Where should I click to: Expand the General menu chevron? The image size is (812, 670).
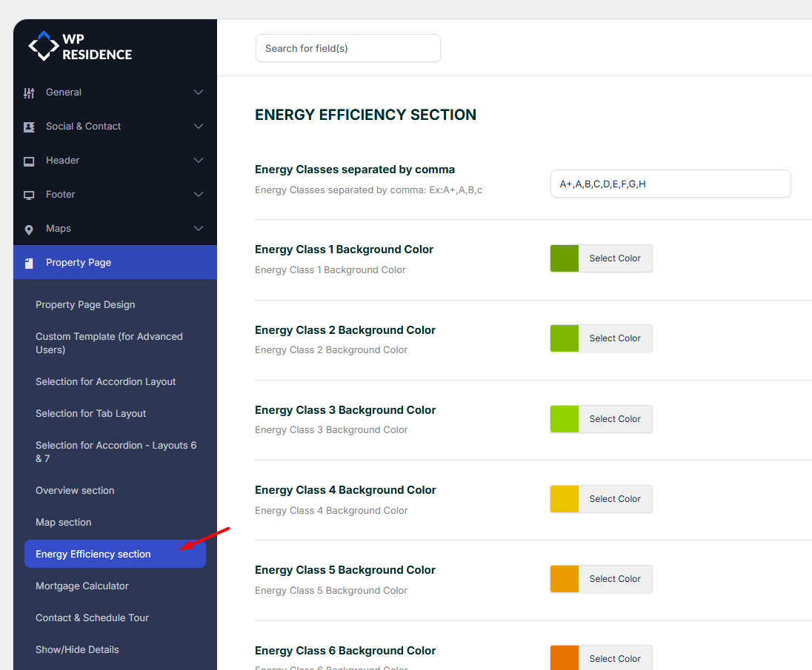199,92
